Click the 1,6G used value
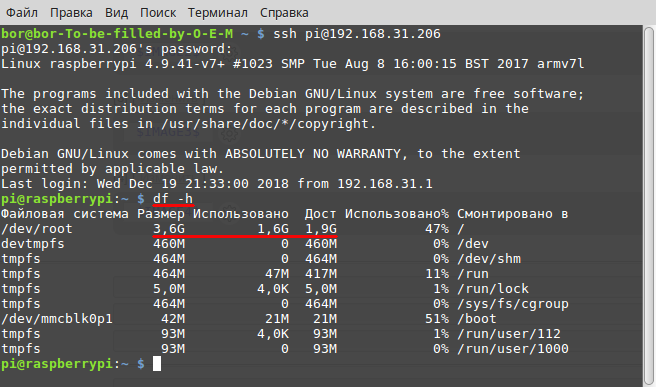Viewport: 656px width, 387px height. click(x=273, y=229)
